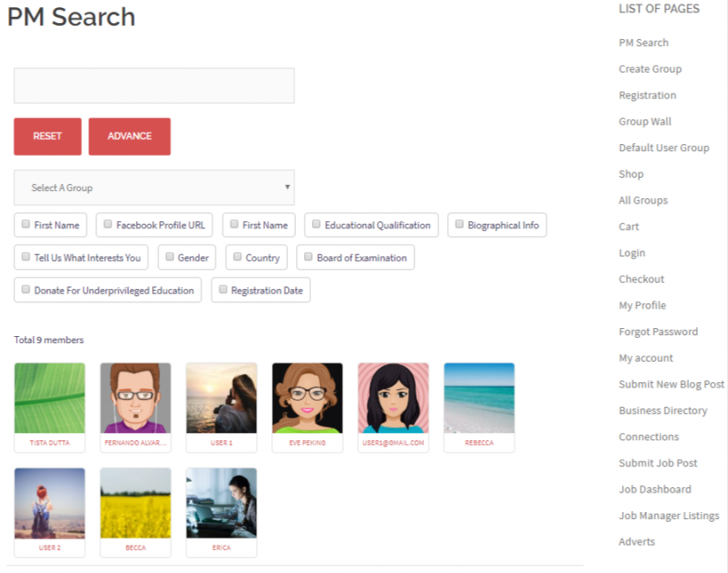The height and width of the screenshot is (573, 728).
Task: Go to the Checkout page
Action: click(x=641, y=279)
